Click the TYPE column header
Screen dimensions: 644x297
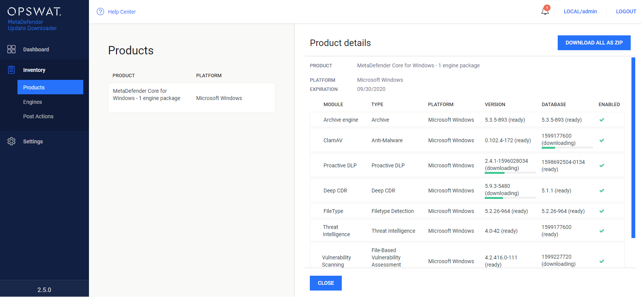(x=377, y=105)
